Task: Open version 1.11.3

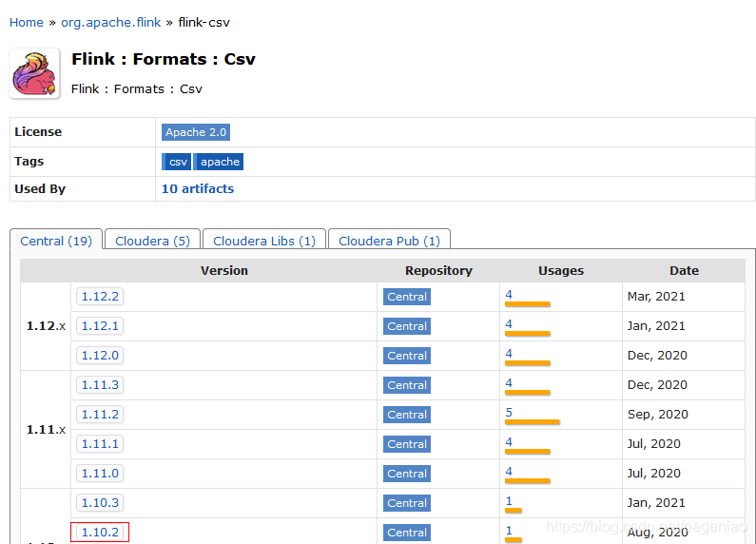Action: click(100, 384)
